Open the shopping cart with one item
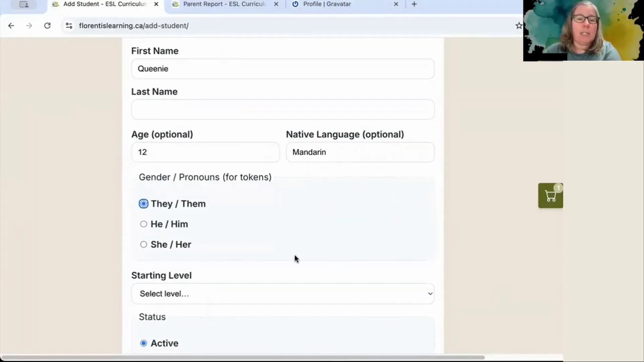644x362 pixels. 550,195
